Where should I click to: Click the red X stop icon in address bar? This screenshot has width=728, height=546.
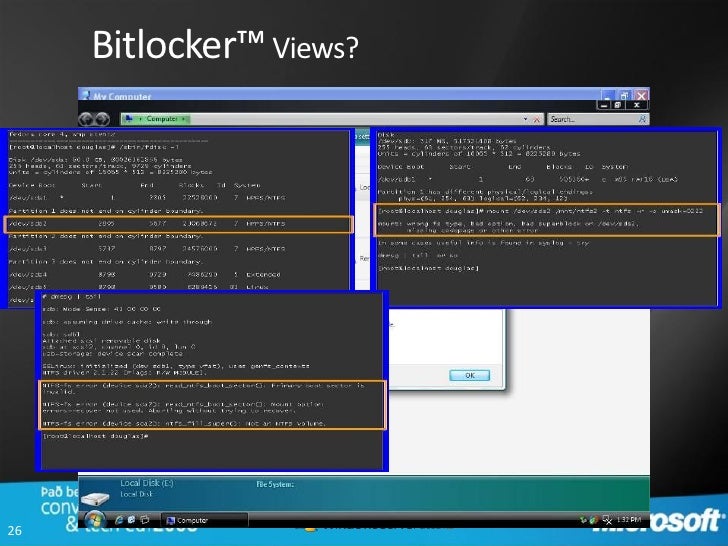pos(536,120)
